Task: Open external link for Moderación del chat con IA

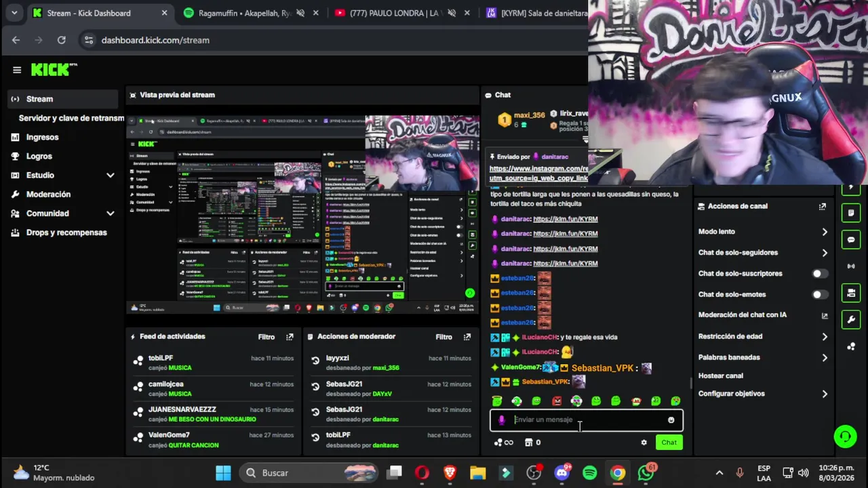Action: 825,315
